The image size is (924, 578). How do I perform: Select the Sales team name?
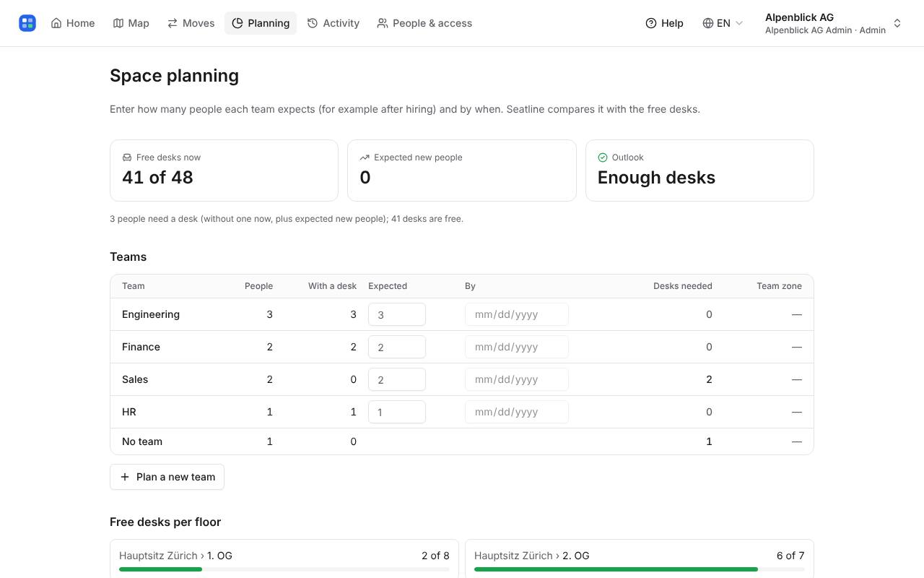click(135, 379)
